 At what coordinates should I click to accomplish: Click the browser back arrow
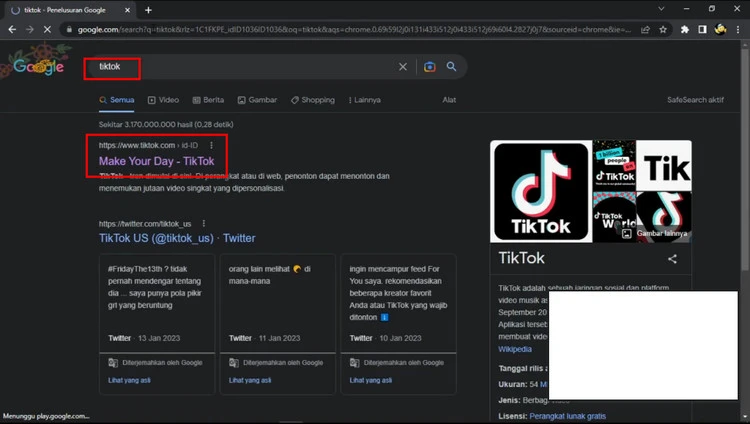pos(12,30)
